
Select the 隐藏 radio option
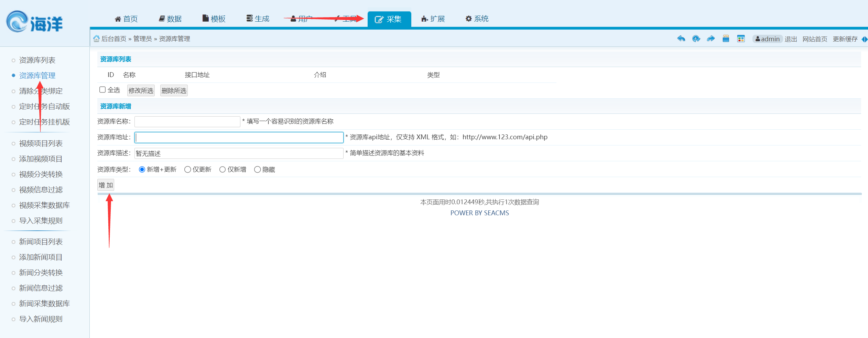[257, 170]
